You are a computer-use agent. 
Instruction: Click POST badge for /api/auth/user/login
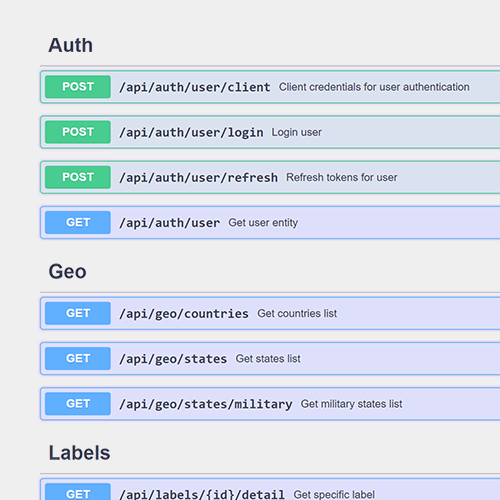point(78,132)
